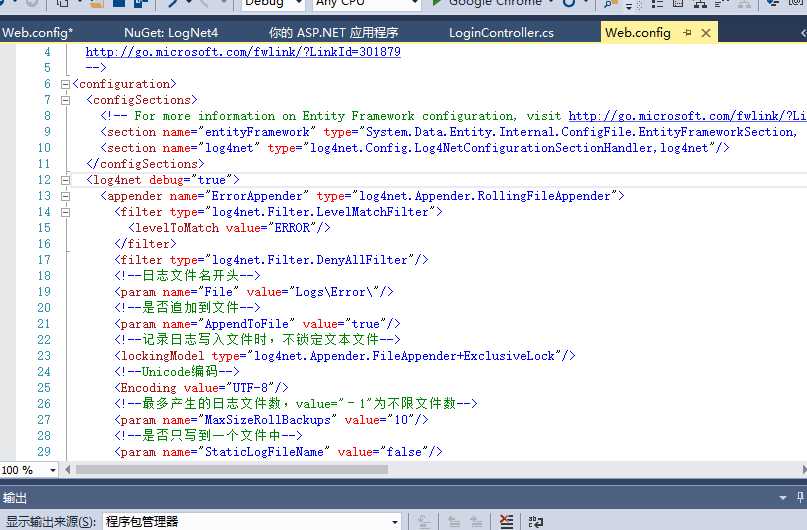Click the horizontal scrollbar thumb
Image resolution: width=807 pixels, height=530 pixels.
click(232, 470)
